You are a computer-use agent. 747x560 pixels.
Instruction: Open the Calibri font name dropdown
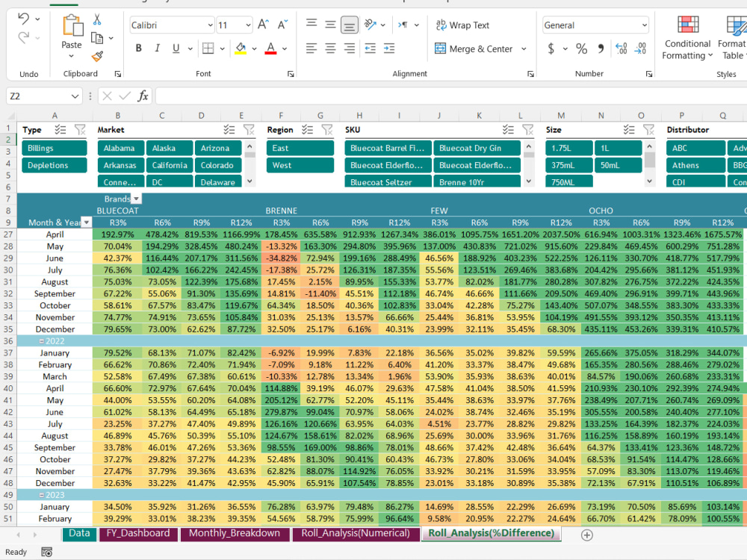click(x=210, y=25)
